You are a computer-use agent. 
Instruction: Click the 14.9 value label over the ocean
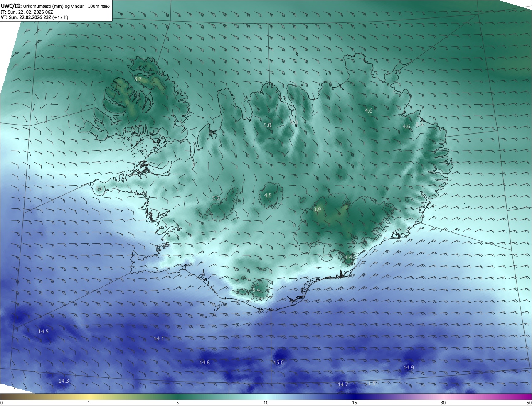click(x=409, y=368)
